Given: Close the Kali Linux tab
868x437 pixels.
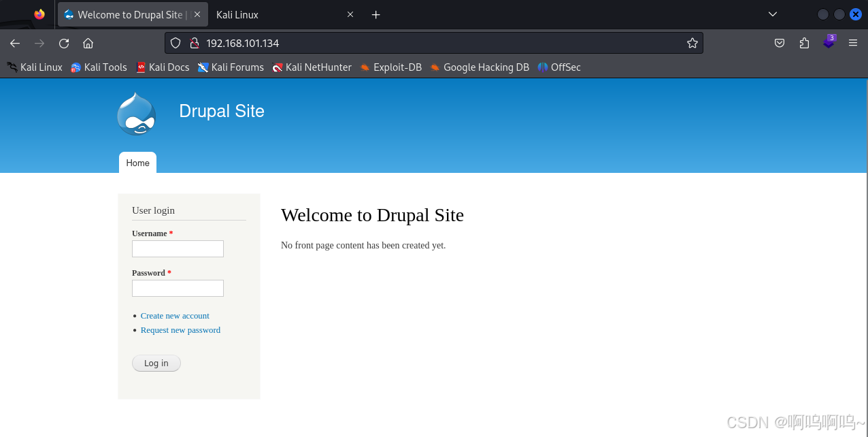Looking at the screenshot, I should tap(350, 14).
